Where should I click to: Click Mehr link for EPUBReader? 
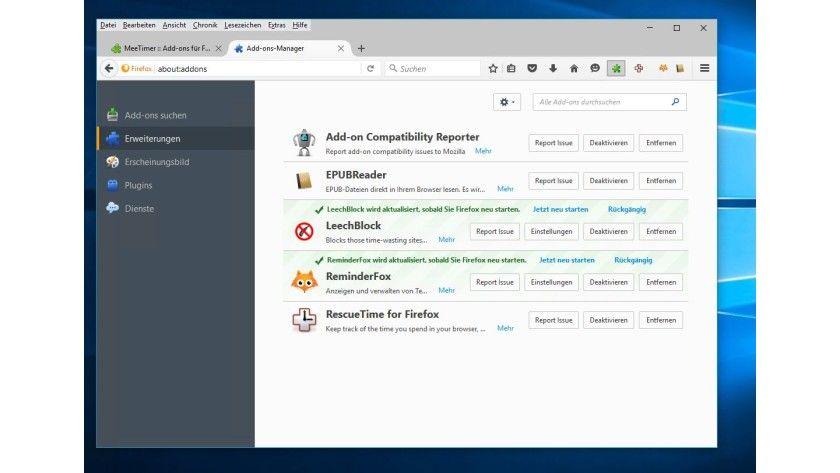[x=505, y=189]
